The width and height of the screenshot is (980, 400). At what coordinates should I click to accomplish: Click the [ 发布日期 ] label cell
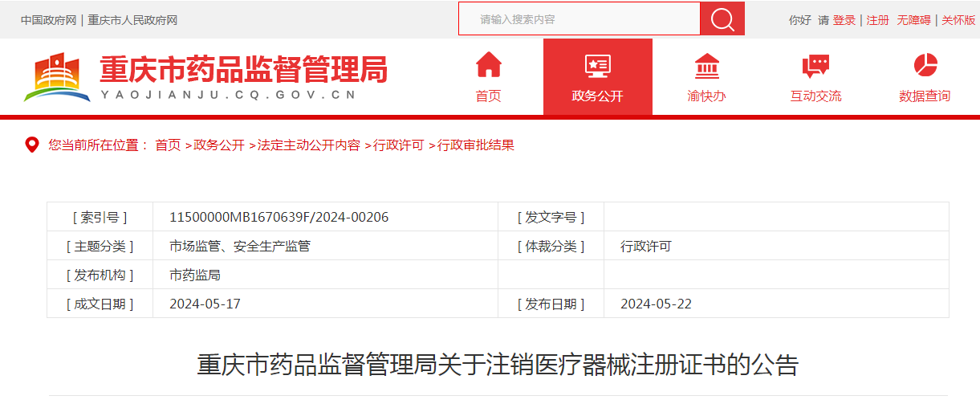[551, 304]
